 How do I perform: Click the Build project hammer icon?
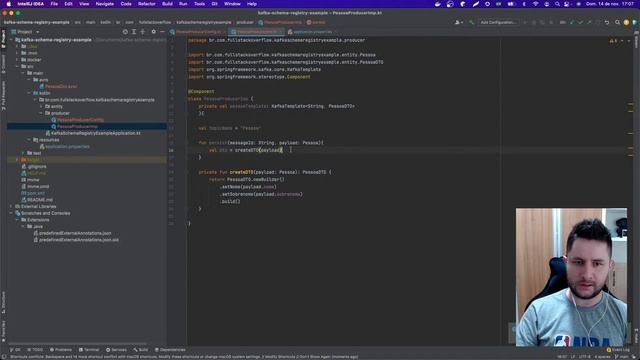click(471, 22)
